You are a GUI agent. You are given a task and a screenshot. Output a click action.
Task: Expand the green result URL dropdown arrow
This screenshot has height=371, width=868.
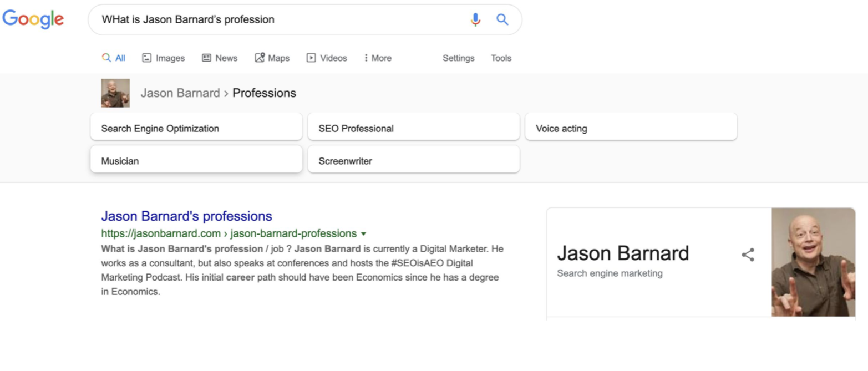coord(363,234)
